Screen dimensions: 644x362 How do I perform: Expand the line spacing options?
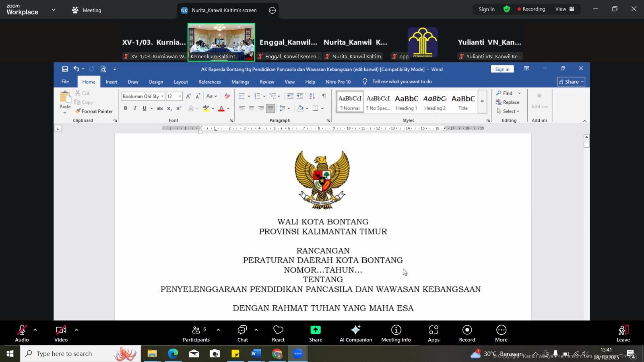pyautogui.click(x=288, y=108)
